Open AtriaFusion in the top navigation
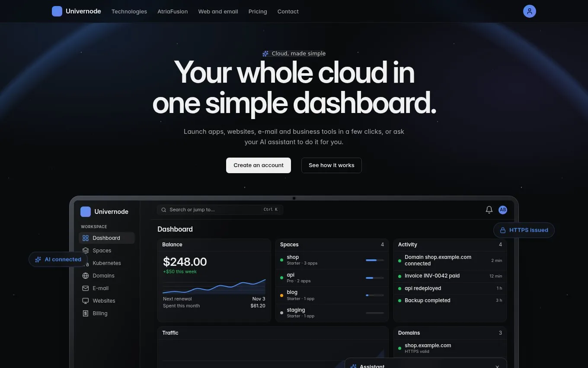The width and height of the screenshot is (588, 368). [173, 12]
